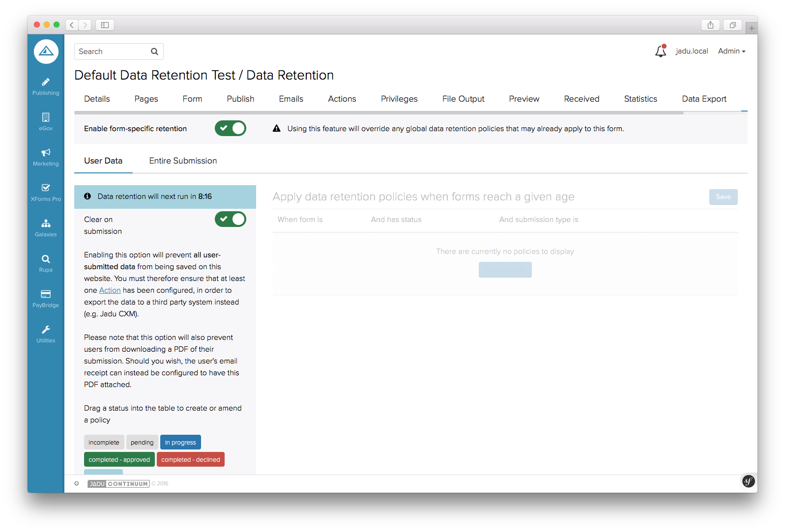Open the Publishing section in sidebar
The image size is (785, 532).
coord(46,86)
